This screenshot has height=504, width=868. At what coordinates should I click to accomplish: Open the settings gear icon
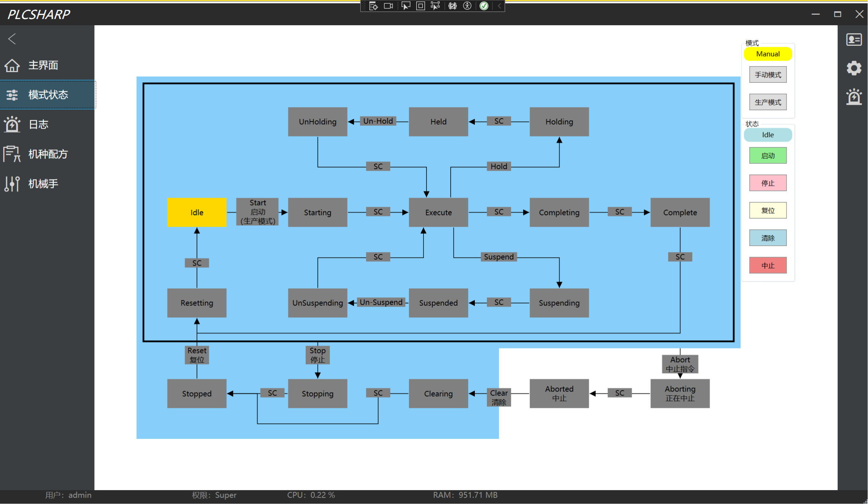click(854, 68)
